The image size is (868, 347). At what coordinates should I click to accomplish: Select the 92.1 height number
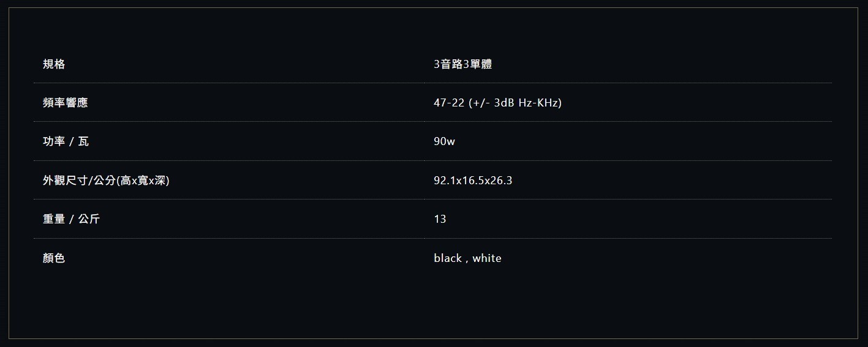[444, 181]
